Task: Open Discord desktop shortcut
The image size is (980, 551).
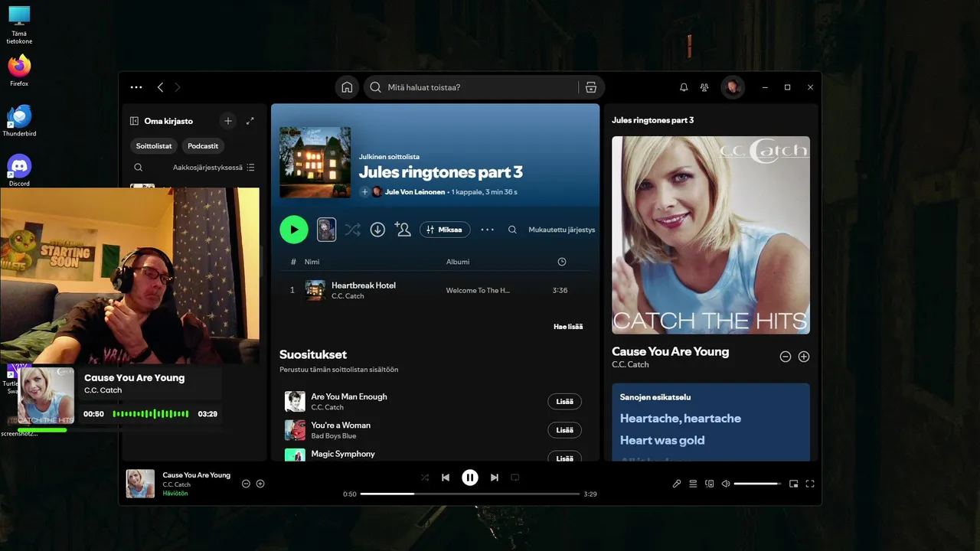Action: [x=19, y=171]
